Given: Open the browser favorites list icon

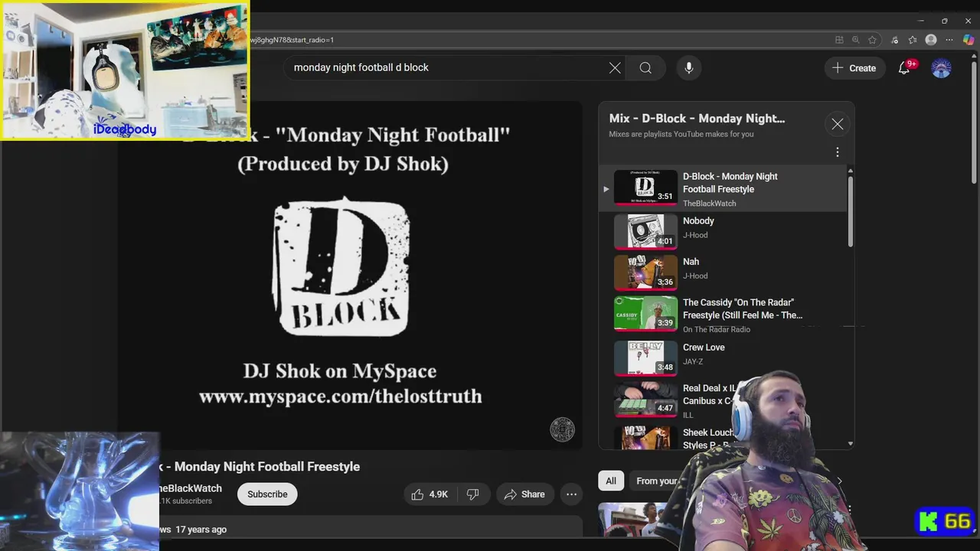Looking at the screenshot, I should [913, 40].
